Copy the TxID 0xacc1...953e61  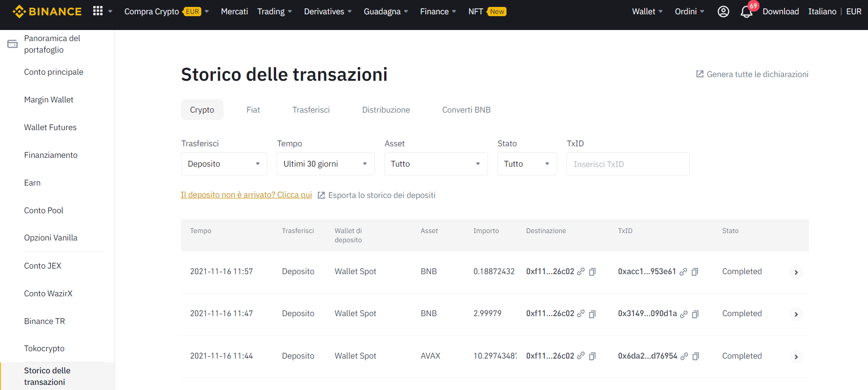point(695,272)
